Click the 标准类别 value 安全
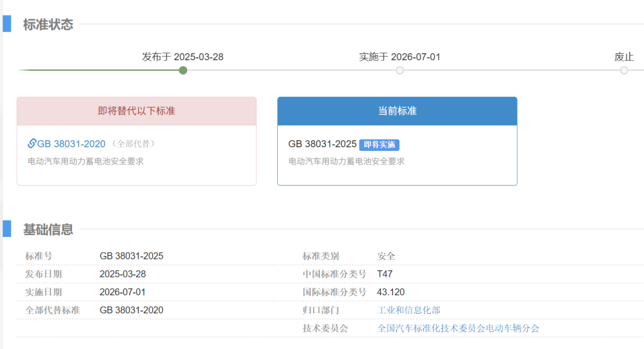644x349 pixels. click(x=386, y=256)
